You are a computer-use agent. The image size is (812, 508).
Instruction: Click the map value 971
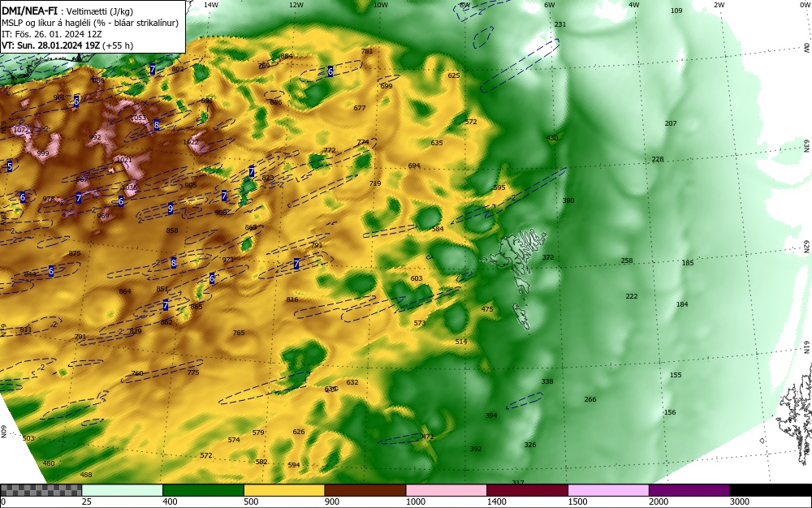tap(228, 260)
